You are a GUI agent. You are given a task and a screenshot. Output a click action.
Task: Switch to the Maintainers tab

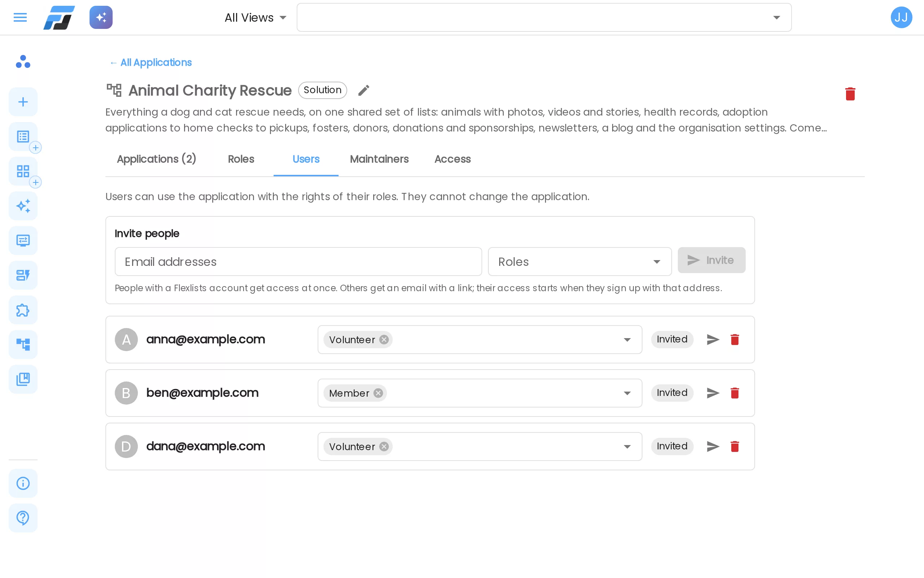coord(379,159)
